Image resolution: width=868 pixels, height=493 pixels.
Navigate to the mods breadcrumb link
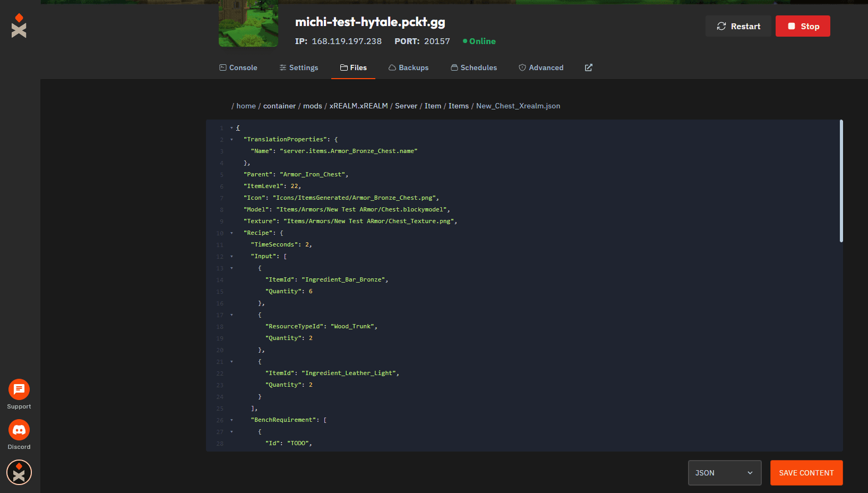(313, 106)
